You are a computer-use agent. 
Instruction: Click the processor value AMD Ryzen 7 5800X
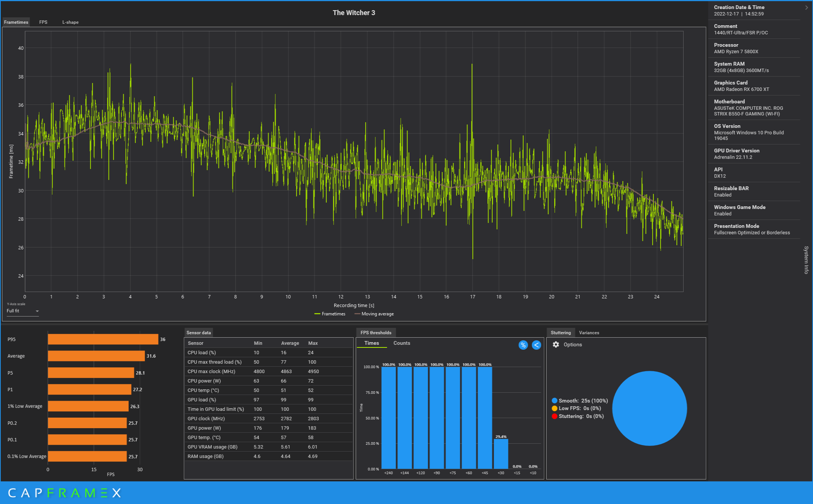[x=736, y=52]
